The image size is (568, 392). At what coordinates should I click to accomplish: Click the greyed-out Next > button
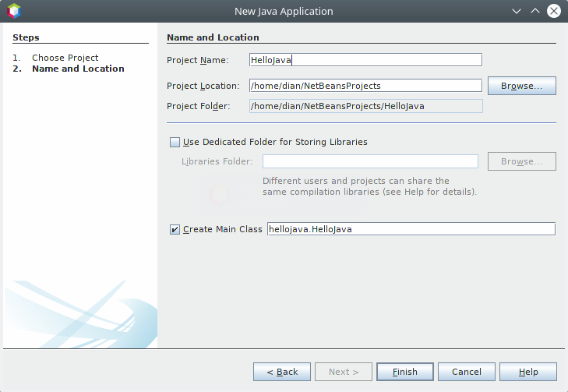click(x=344, y=372)
